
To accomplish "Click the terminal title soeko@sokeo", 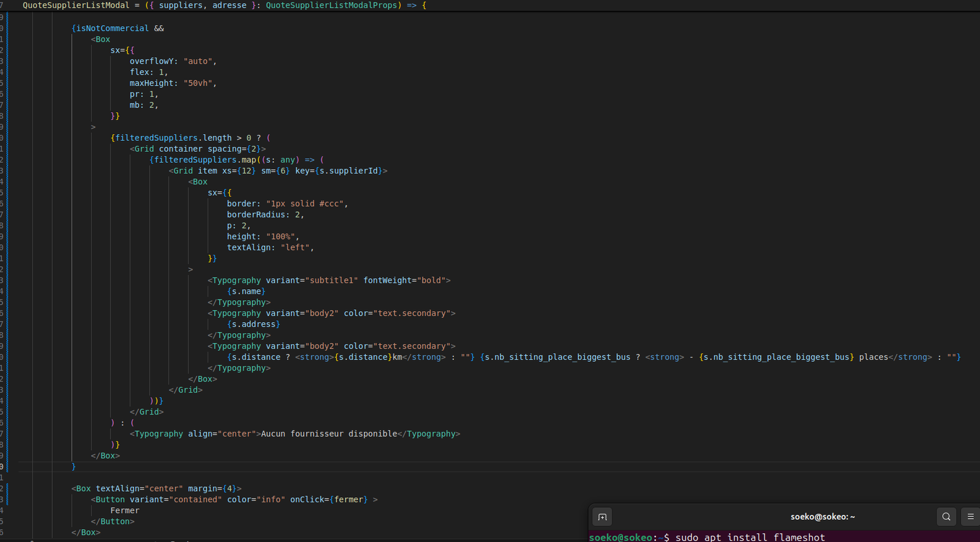I will [822, 517].
